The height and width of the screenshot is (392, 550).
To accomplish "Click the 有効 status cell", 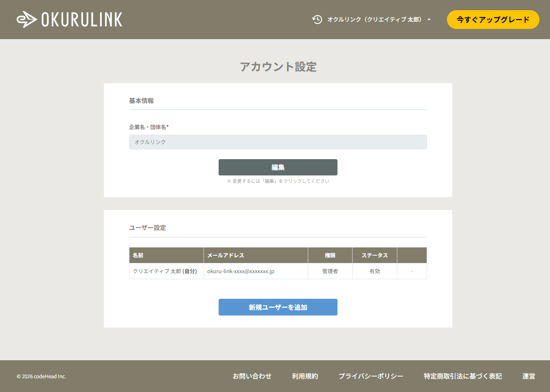I will click(x=375, y=271).
